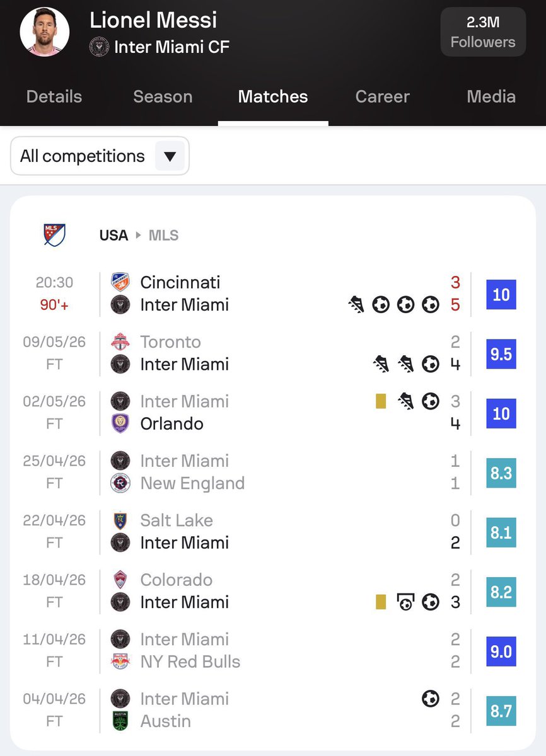The width and height of the screenshot is (546, 756).
Task: Click the Austin team crest
Action: tap(120, 721)
